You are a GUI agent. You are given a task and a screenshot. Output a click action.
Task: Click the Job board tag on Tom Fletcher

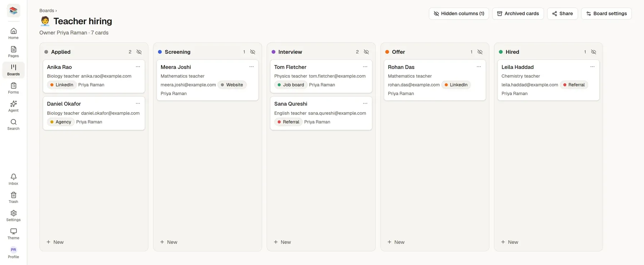(x=291, y=85)
